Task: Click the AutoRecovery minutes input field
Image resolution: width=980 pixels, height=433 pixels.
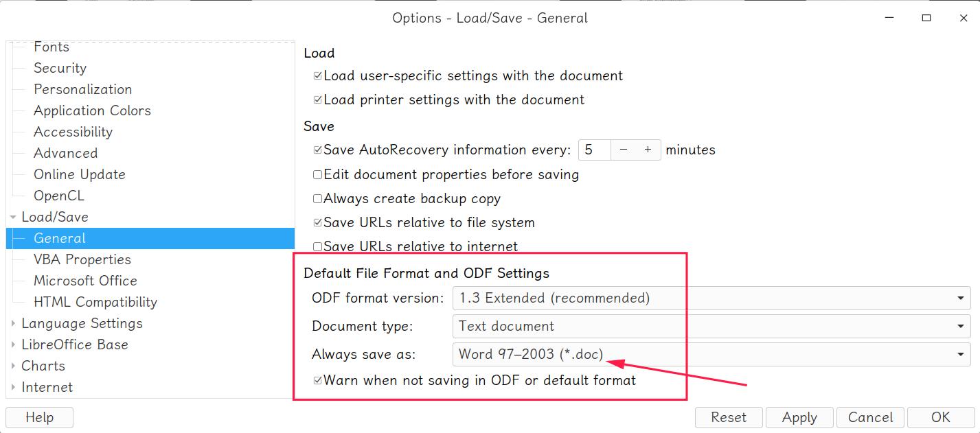Action: pos(595,150)
